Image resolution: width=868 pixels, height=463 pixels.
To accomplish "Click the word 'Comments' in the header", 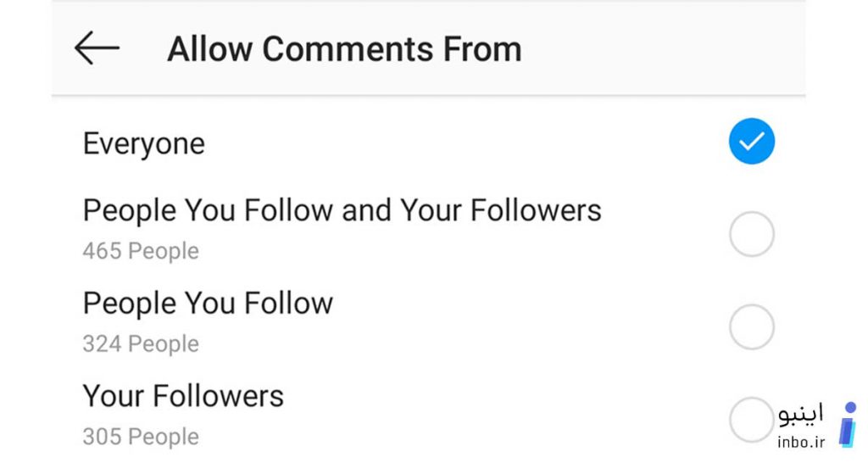I will click(x=348, y=49).
